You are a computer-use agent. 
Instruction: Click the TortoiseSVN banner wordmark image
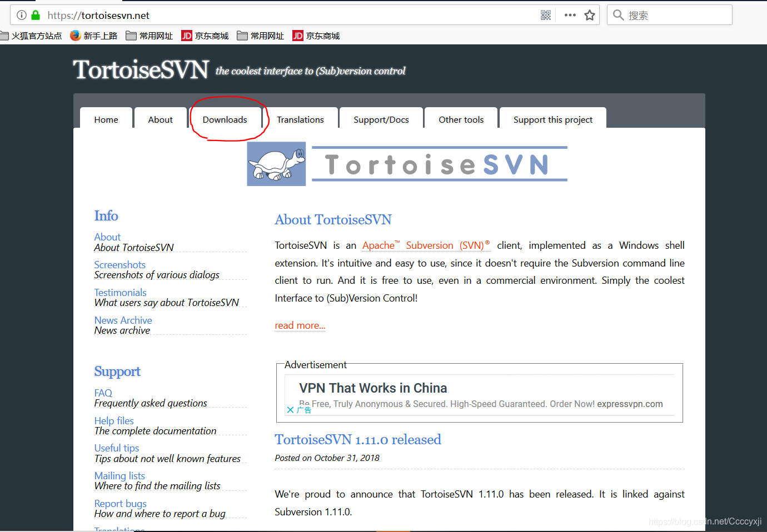(x=439, y=164)
